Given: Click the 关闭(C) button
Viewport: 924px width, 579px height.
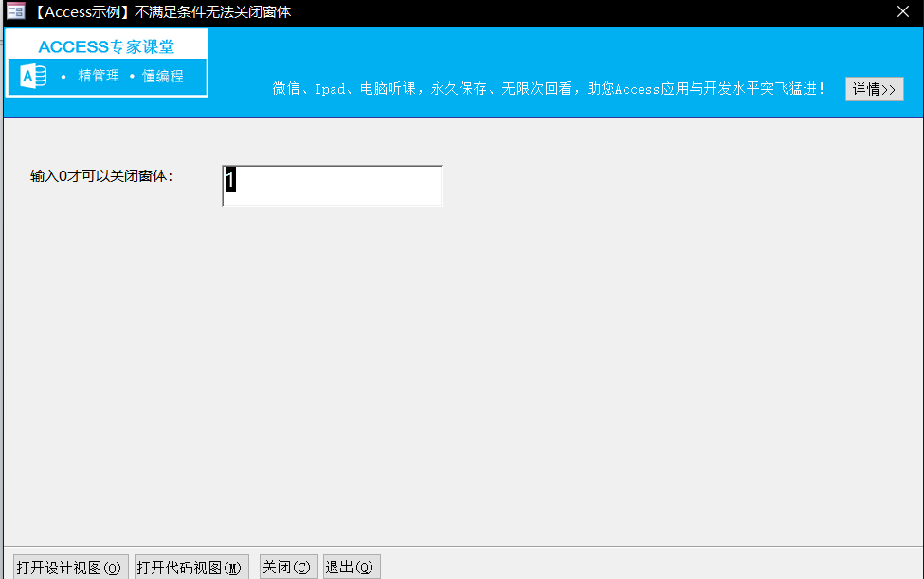Looking at the screenshot, I should tap(289, 568).
